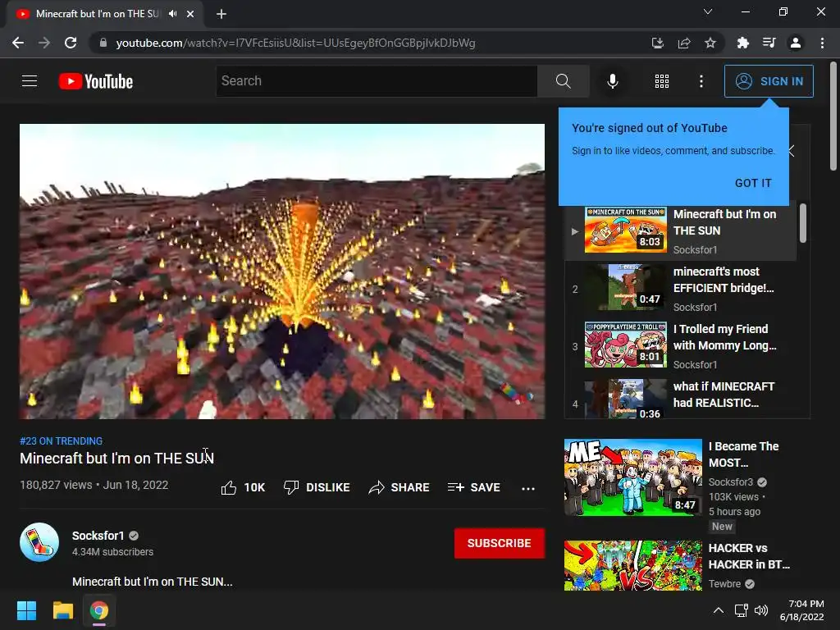The height and width of the screenshot is (630, 840).
Task: Open the Chrome extensions puzzle icon
Action: coord(742,43)
